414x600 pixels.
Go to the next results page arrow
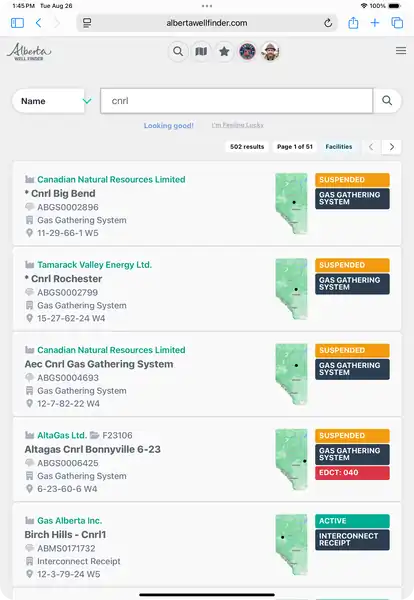[x=391, y=147]
